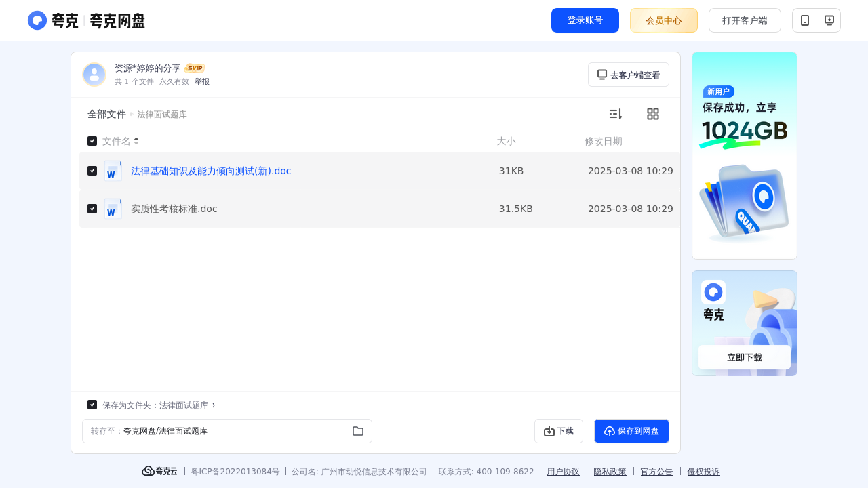The image size is (868, 488).
Task: Click Word icon of 实质性考核标准.doc
Action: pos(113,209)
